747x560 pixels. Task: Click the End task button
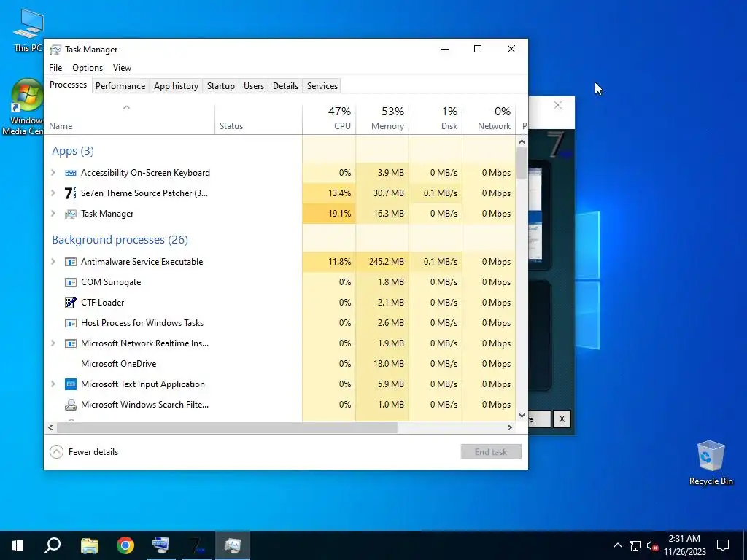click(491, 452)
